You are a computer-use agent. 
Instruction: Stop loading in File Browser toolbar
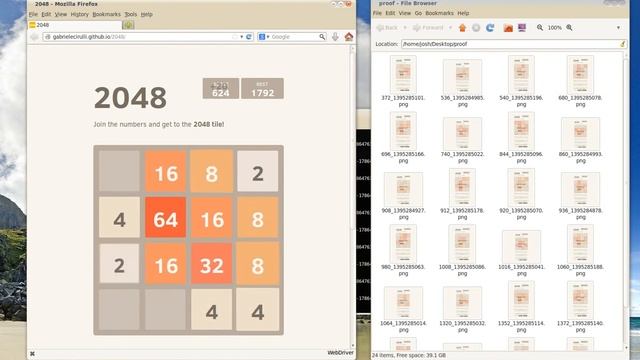pyautogui.click(x=476, y=28)
